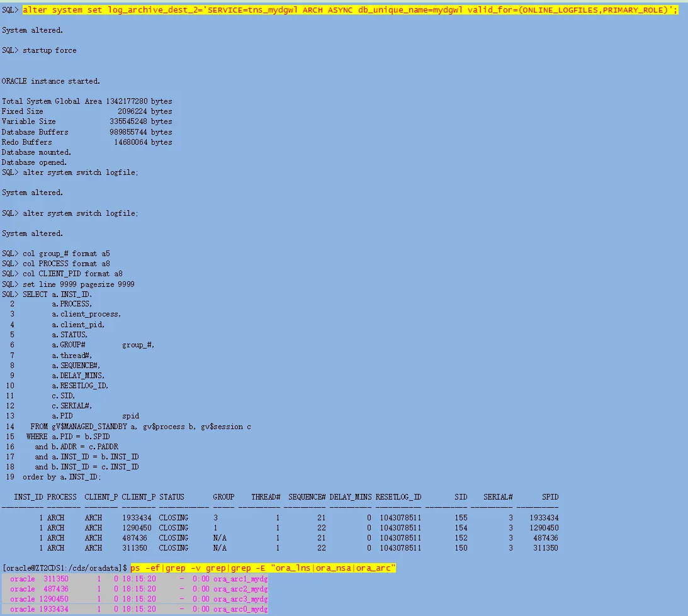
Task: Click the 'a.RESETLOG_ID,' query line
Action: pyautogui.click(x=80, y=386)
